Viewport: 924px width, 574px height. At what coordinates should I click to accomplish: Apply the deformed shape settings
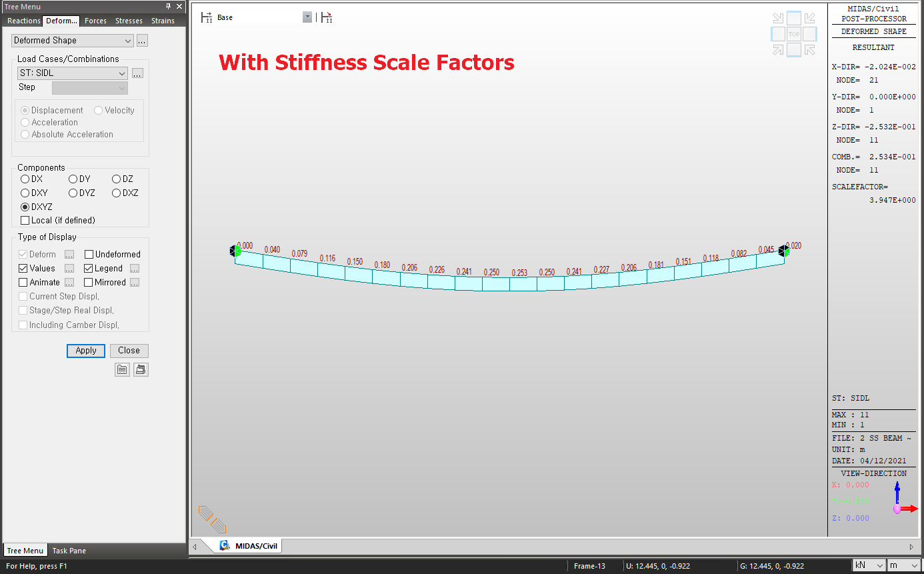[x=85, y=350]
